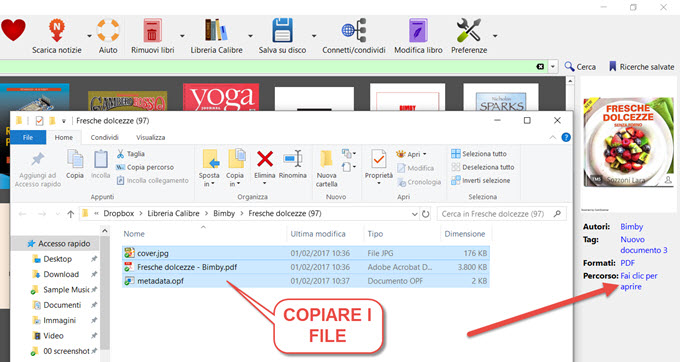Select the yoga journal book cover
The image size is (680, 362).
click(221, 97)
